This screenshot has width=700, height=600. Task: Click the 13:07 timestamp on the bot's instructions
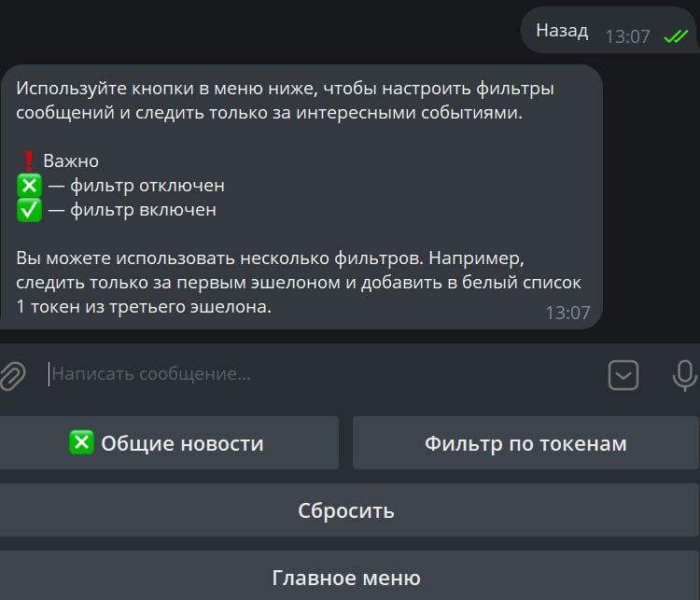(x=567, y=313)
